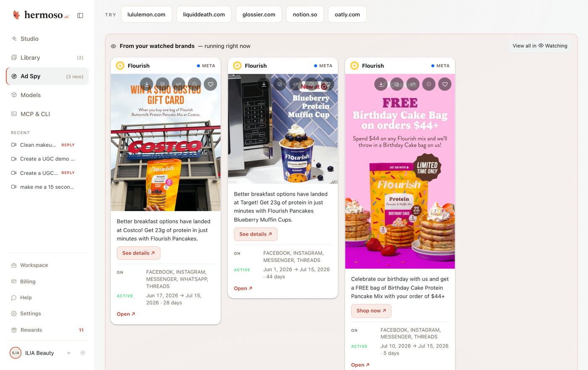The image size is (588, 370).
Task: Toggle the light/dark theme sun icon
Action: (83, 353)
